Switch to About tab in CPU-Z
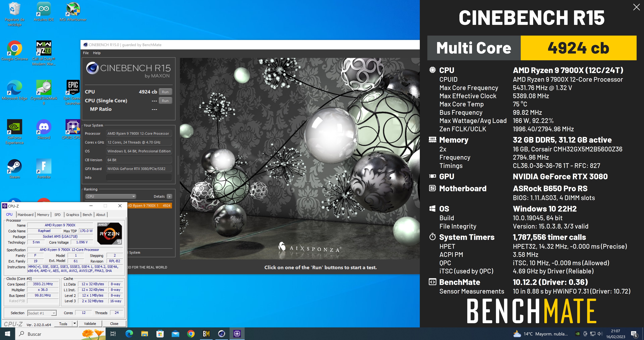Image resolution: width=644 pixels, height=340 pixels. click(101, 215)
